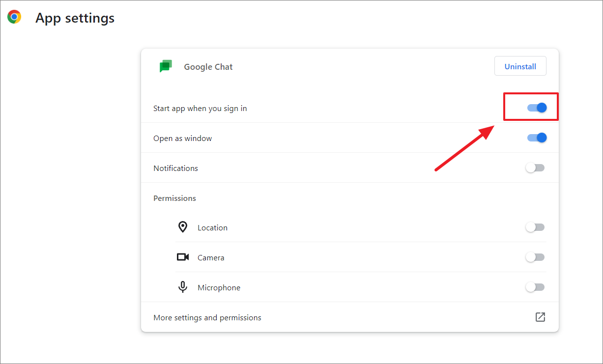Click the Google Chat app icon
603x364 pixels.
(x=166, y=66)
